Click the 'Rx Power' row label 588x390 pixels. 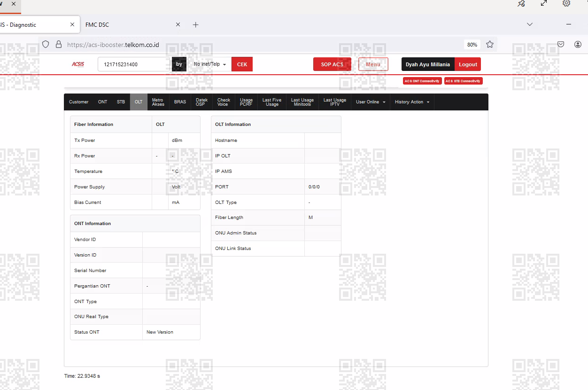[85, 156]
